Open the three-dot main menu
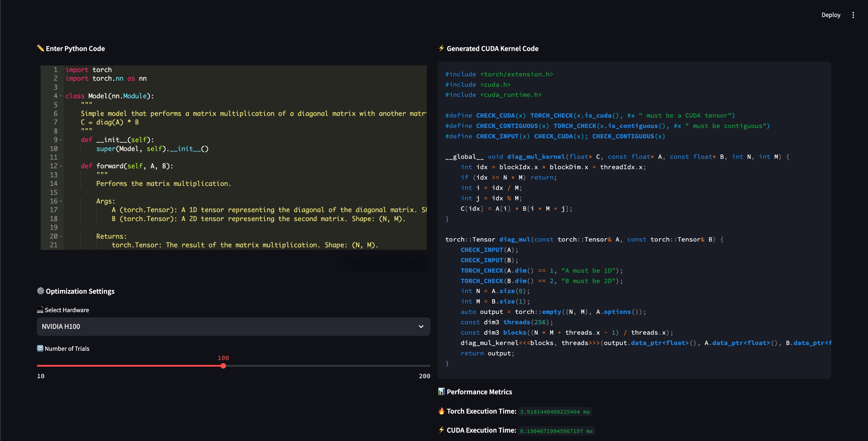Viewport: 868px width, 441px height. tap(853, 15)
